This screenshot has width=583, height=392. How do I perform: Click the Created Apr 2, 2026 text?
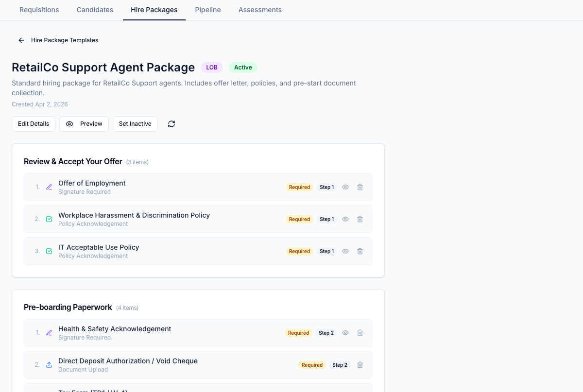click(40, 104)
